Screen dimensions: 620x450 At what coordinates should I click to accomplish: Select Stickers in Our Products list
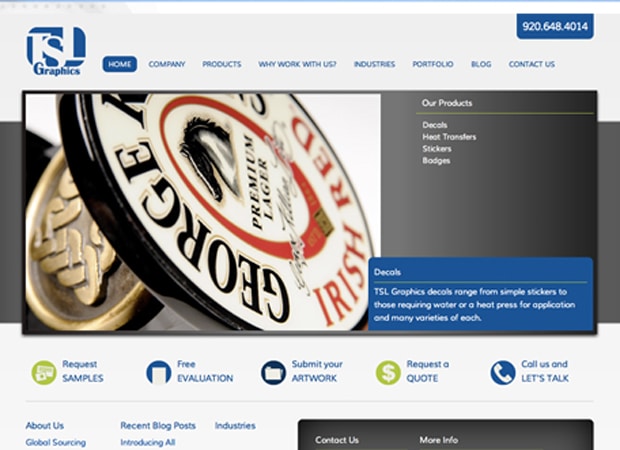(x=437, y=149)
